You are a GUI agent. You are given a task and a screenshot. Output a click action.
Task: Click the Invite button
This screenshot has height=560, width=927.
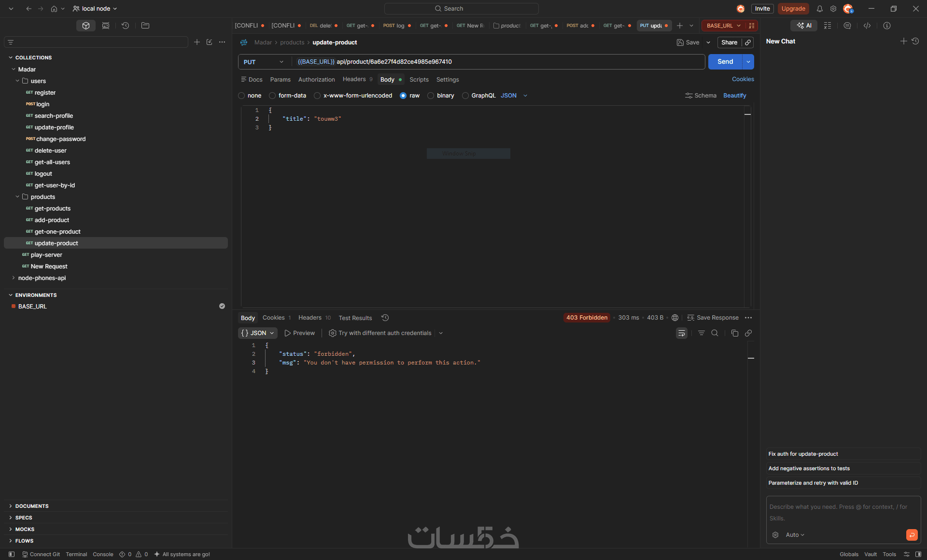click(x=762, y=9)
